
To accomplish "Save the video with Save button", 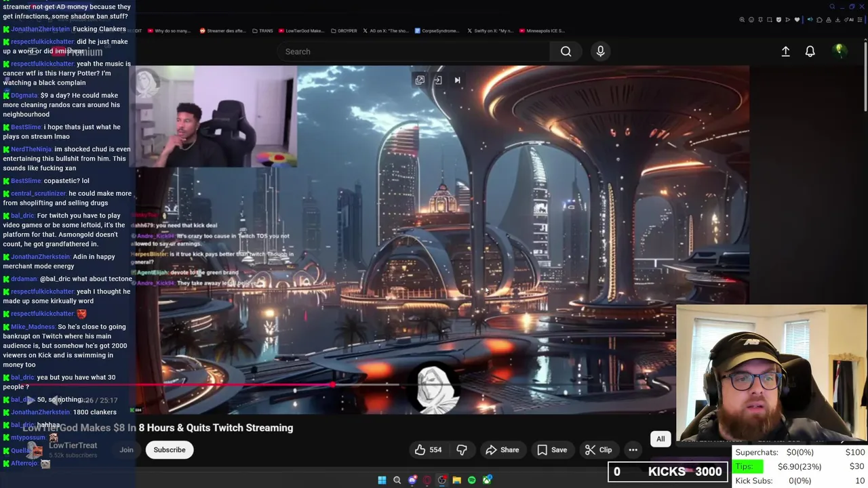I will [x=552, y=450].
